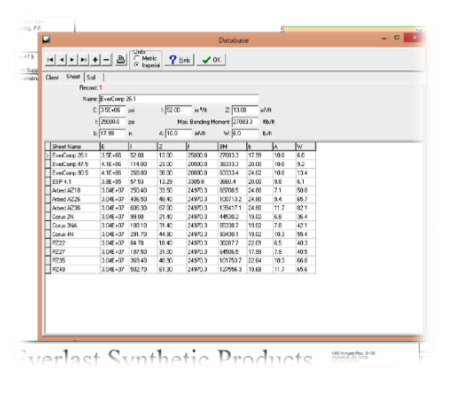Select the Corus 2N row
The width and height of the screenshot is (455, 393).
point(180,217)
